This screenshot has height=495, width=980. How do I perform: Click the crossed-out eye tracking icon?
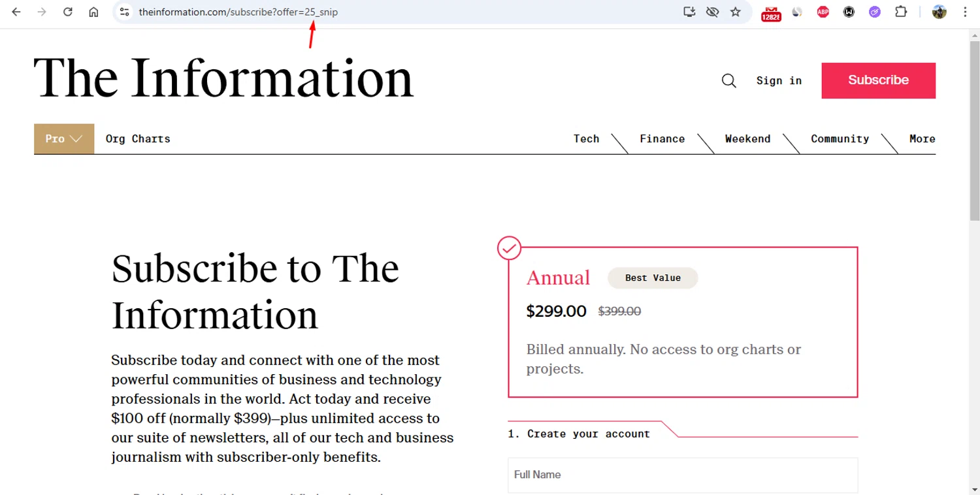713,12
